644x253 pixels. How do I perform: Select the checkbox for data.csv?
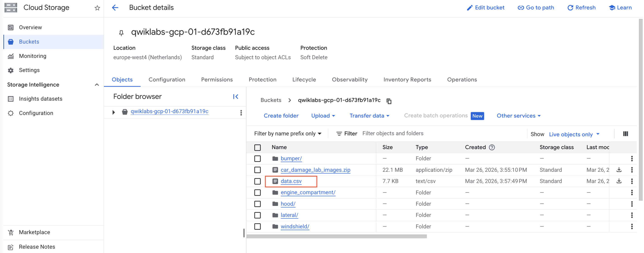click(x=258, y=181)
